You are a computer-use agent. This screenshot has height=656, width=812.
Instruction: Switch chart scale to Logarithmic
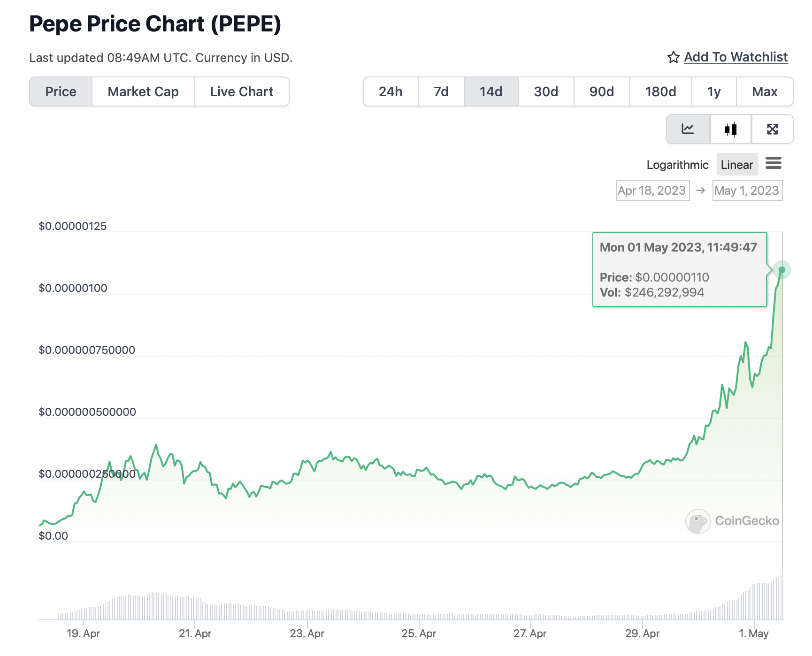[677, 165]
